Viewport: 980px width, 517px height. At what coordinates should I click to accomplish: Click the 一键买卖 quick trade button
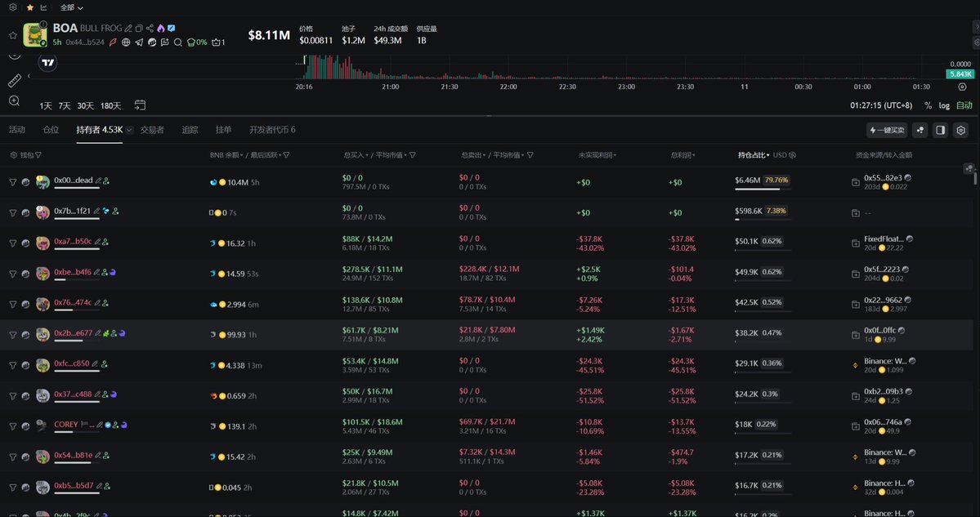(887, 130)
